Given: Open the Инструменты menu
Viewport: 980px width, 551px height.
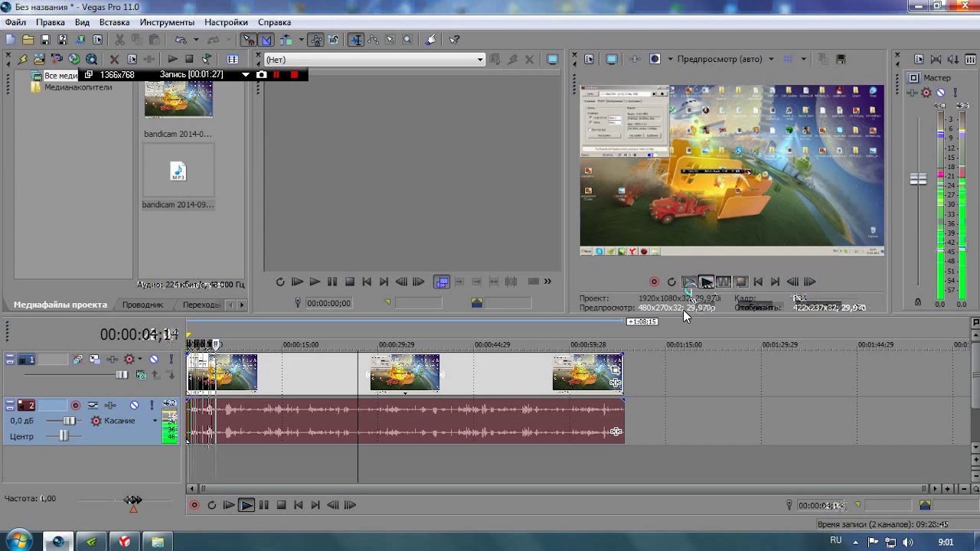Looking at the screenshot, I should coord(167,22).
